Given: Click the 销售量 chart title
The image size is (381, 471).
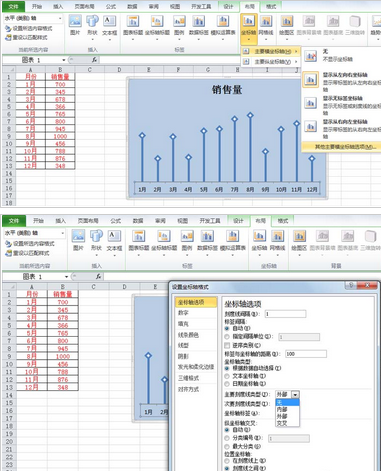Looking at the screenshot, I should pos(227,90).
